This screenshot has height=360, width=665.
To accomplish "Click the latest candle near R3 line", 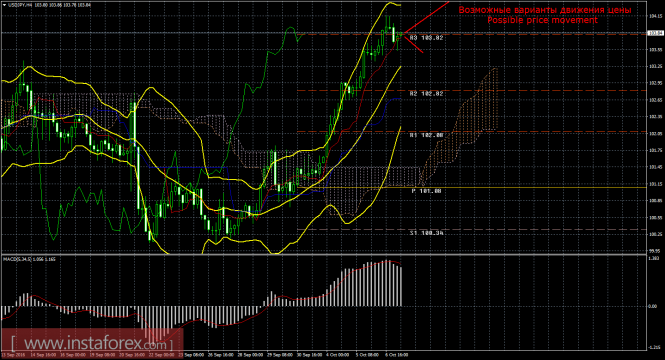I will (400, 36).
